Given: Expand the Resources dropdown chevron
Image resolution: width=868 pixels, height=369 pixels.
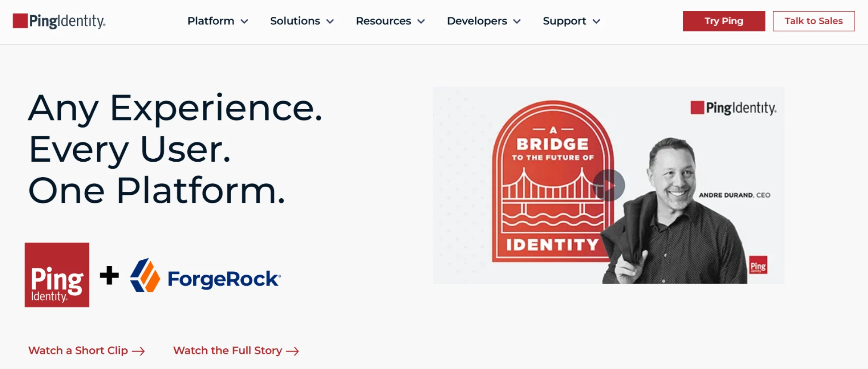Looking at the screenshot, I should coord(421,22).
